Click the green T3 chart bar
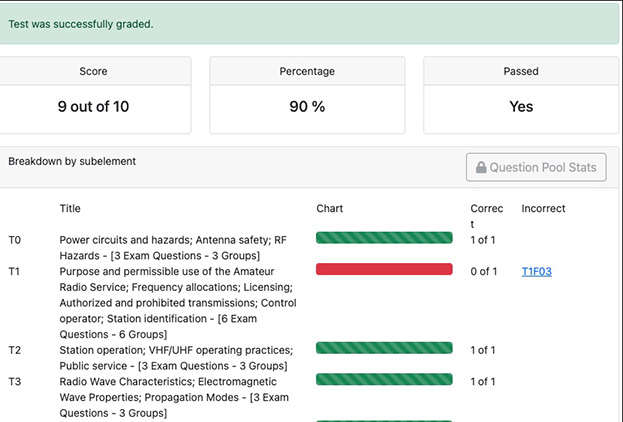623x422 pixels. (x=384, y=379)
